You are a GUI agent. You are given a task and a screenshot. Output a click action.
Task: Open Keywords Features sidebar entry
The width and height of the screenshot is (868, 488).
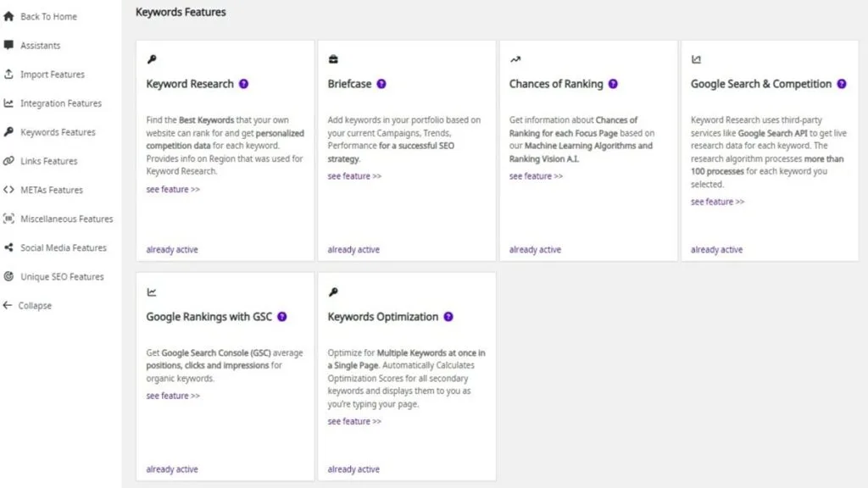pyautogui.click(x=58, y=132)
